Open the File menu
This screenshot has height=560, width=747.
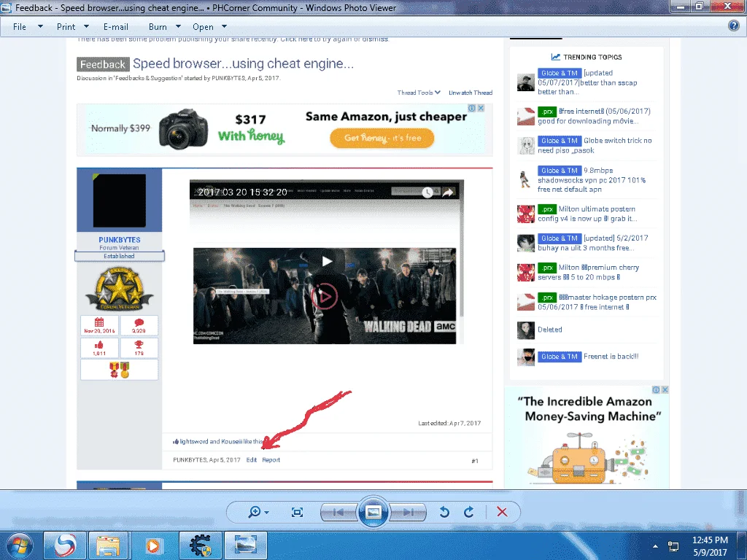click(20, 27)
